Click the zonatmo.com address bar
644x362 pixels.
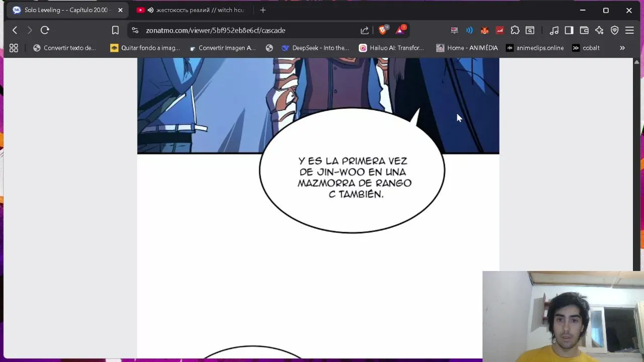coord(252,30)
